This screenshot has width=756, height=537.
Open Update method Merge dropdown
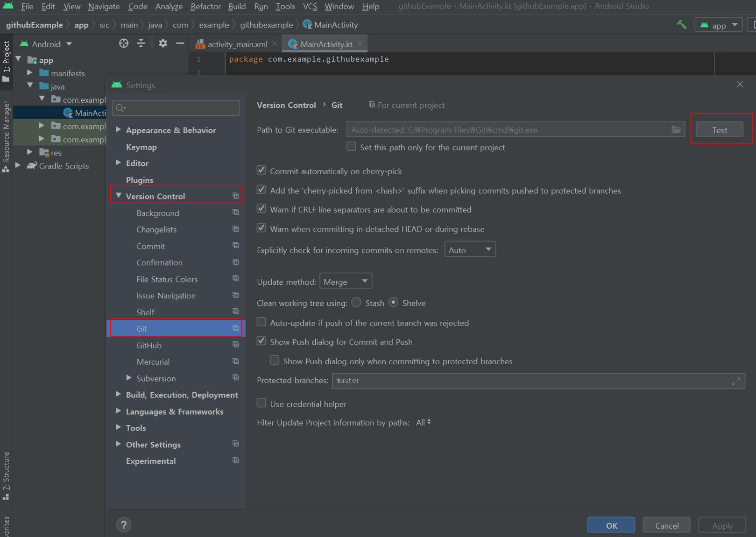click(346, 281)
